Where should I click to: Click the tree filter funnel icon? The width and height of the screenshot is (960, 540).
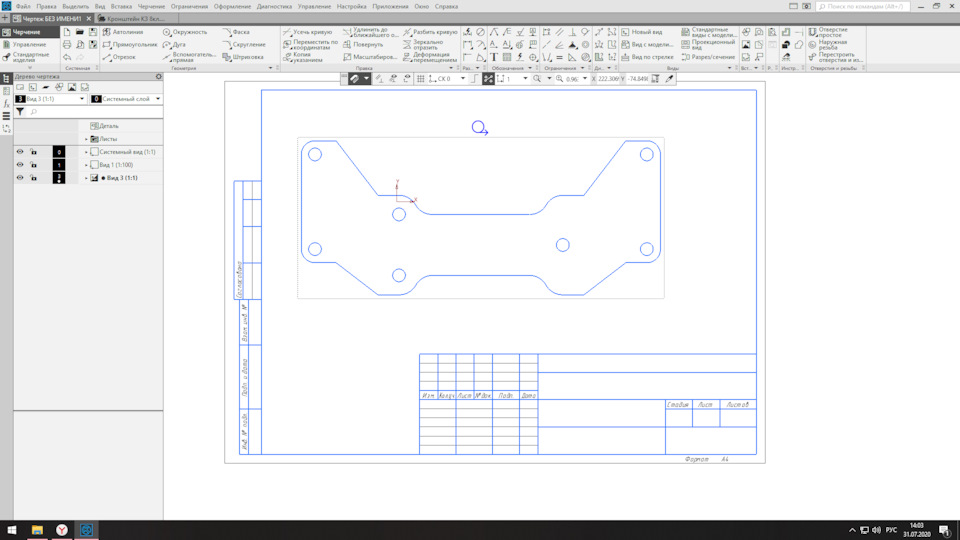pos(20,112)
